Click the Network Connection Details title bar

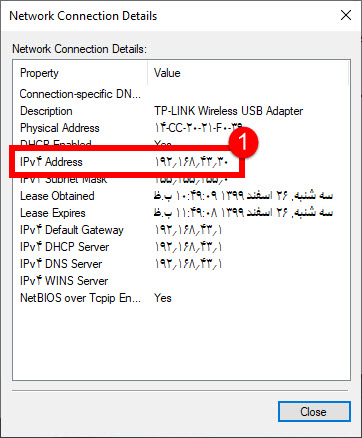coord(167,16)
